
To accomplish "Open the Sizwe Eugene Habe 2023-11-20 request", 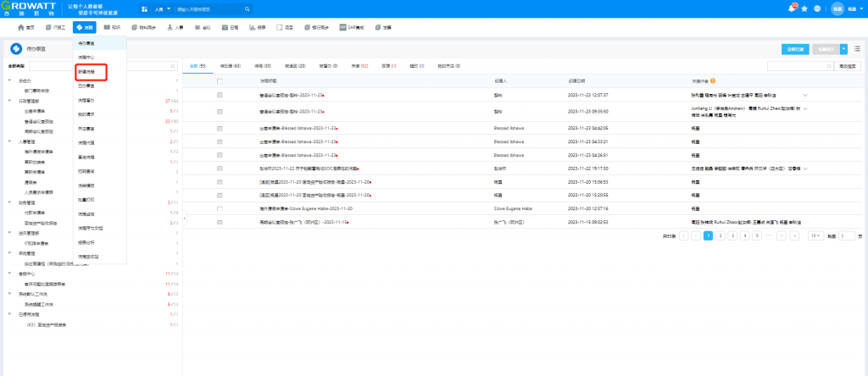I will [x=305, y=208].
